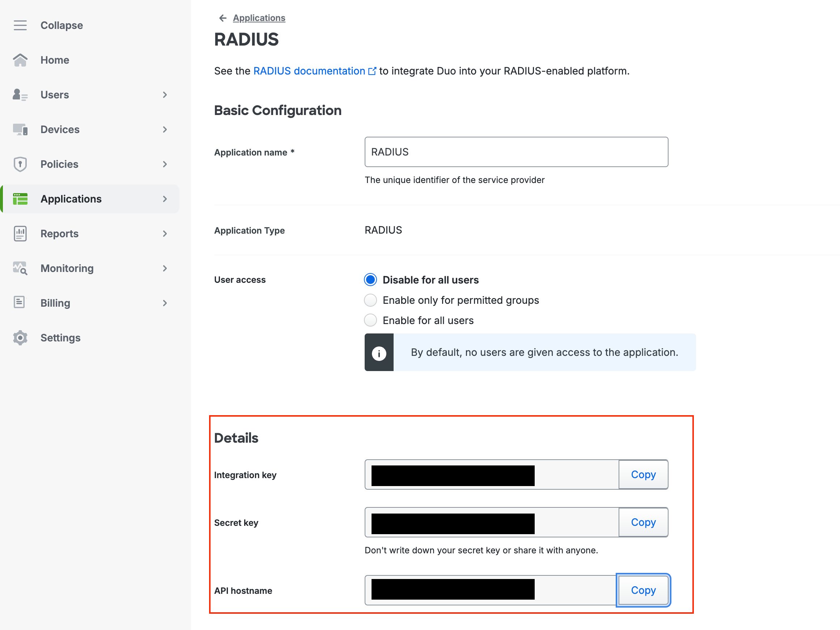Click the Billing document icon

tap(20, 302)
